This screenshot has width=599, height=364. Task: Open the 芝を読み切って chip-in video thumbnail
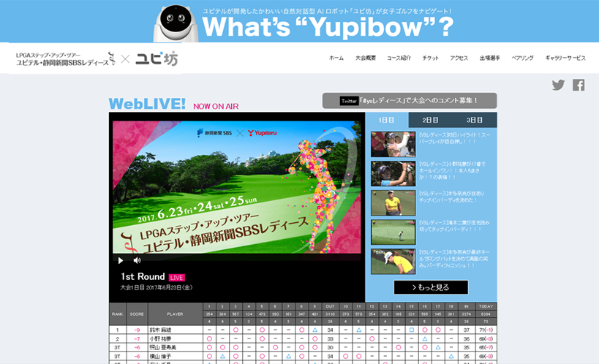[x=393, y=232]
